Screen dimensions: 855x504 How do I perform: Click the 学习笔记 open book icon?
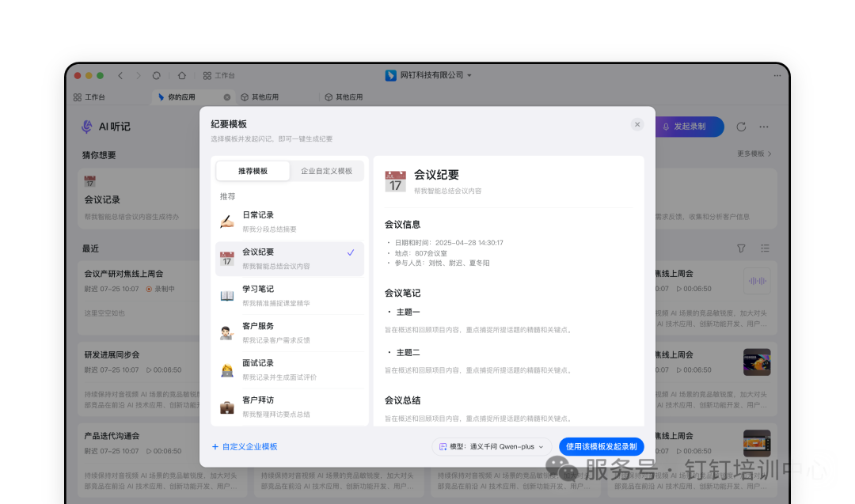click(x=227, y=296)
